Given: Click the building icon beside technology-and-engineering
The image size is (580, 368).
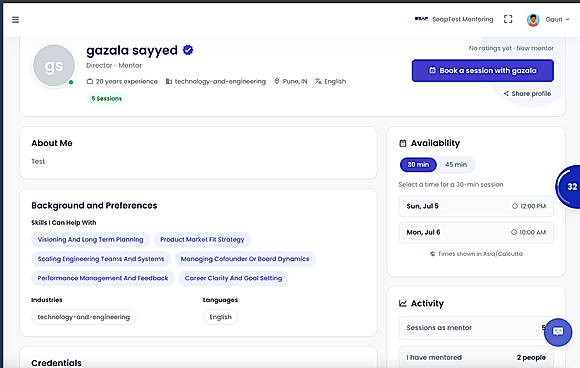Looking at the screenshot, I should 169,81.
